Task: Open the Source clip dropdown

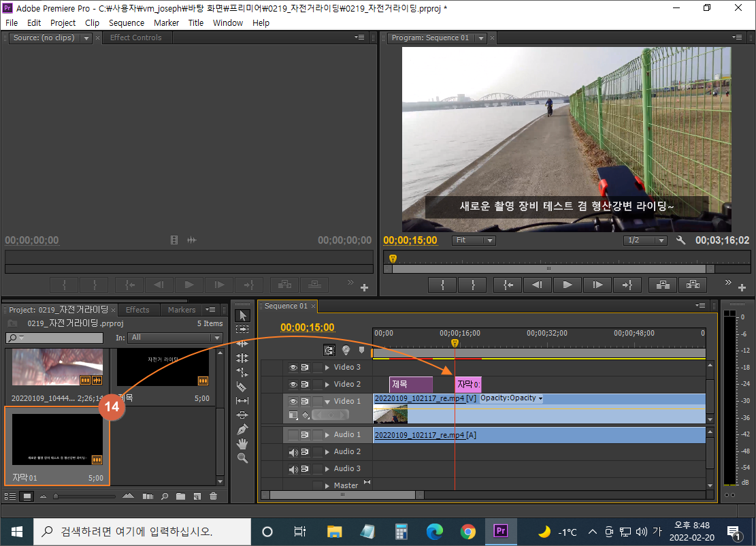Action: click(x=86, y=37)
